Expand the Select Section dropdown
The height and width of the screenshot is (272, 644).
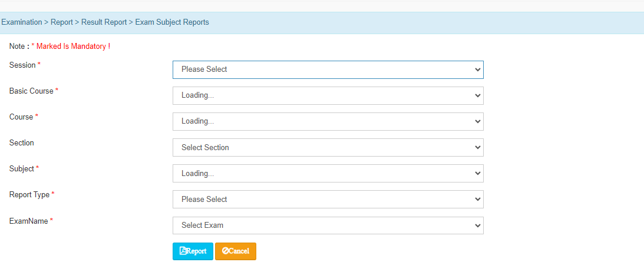point(328,147)
